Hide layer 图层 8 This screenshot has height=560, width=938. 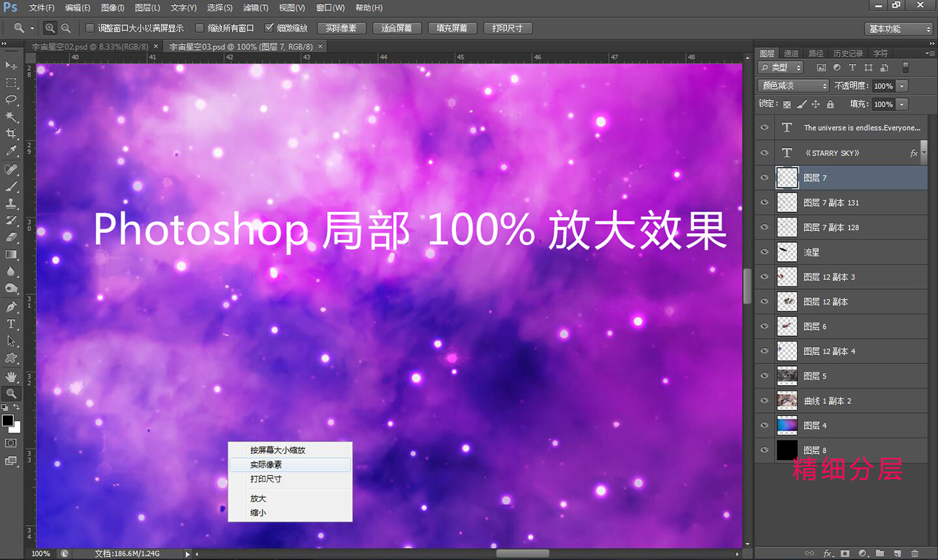764,450
